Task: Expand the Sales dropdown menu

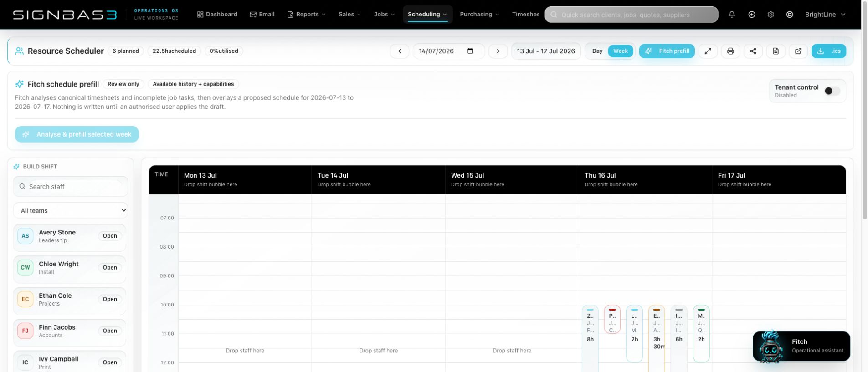Action: coord(349,15)
